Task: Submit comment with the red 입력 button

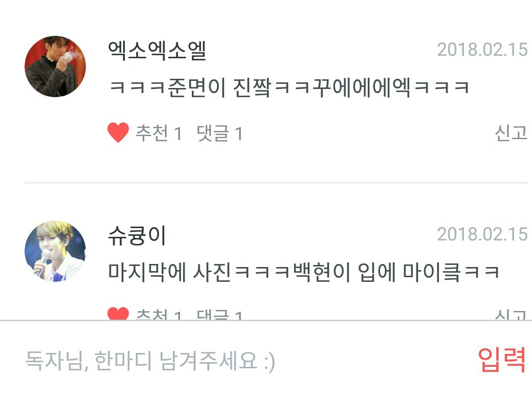Action: [x=502, y=360]
